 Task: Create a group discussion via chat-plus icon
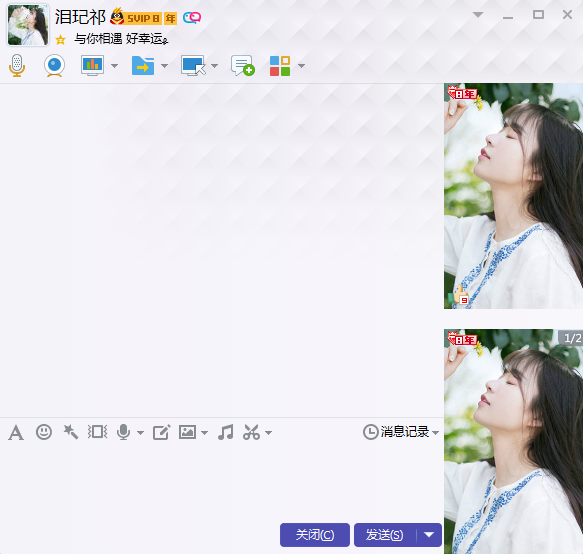click(x=243, y=66)
